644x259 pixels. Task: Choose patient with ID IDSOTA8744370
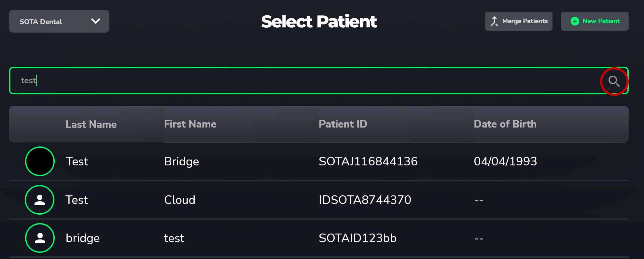(365, 200)
